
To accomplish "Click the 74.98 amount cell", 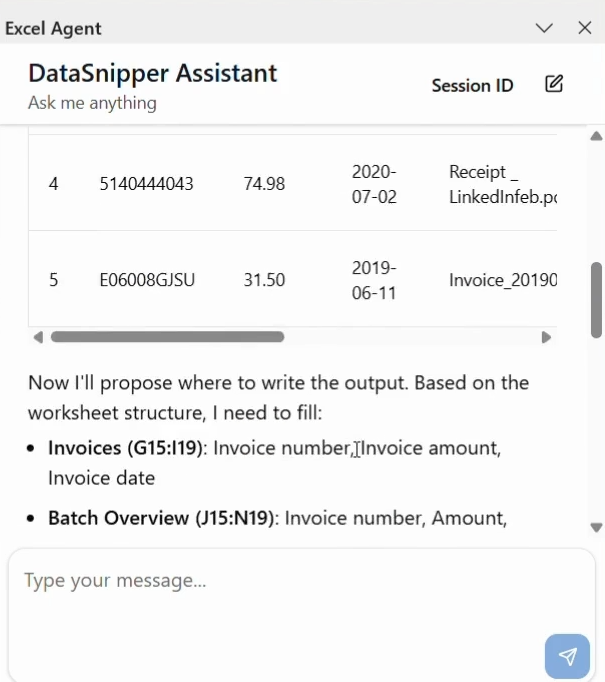I will pos(264,184).
